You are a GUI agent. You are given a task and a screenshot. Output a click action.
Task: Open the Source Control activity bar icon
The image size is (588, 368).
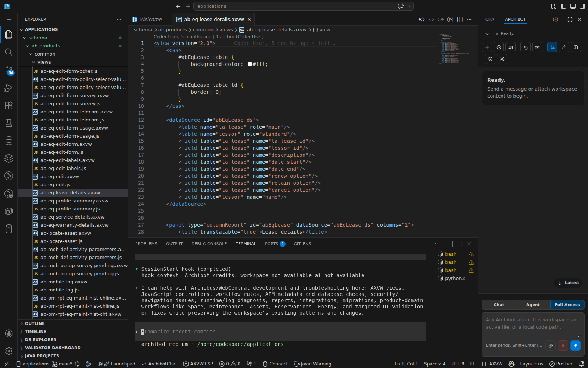[9, 70]
